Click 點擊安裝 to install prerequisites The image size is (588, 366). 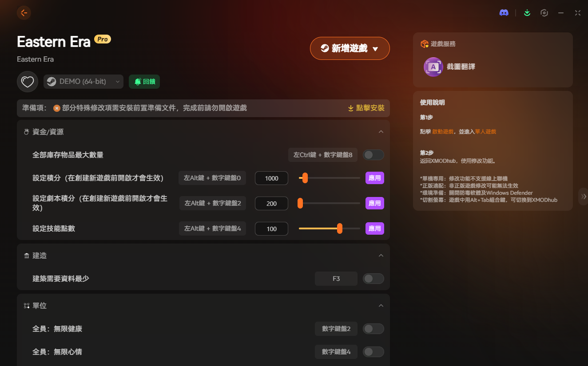[x=366, y=108]
